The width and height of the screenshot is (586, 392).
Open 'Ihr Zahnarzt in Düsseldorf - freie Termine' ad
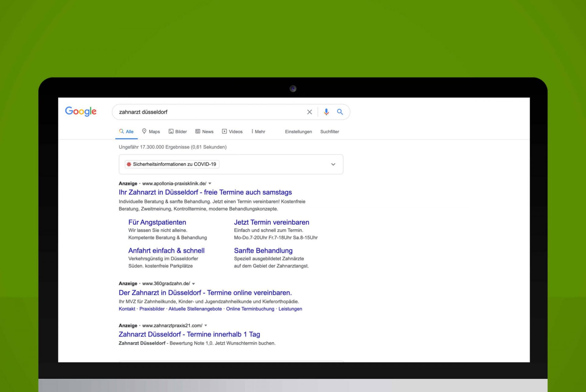[x=205, y=192]
